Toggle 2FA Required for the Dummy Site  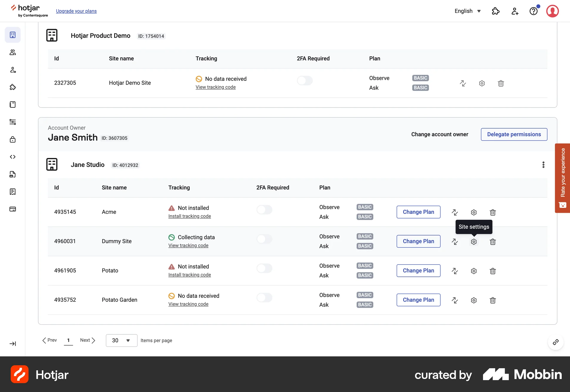pos(265,239)
